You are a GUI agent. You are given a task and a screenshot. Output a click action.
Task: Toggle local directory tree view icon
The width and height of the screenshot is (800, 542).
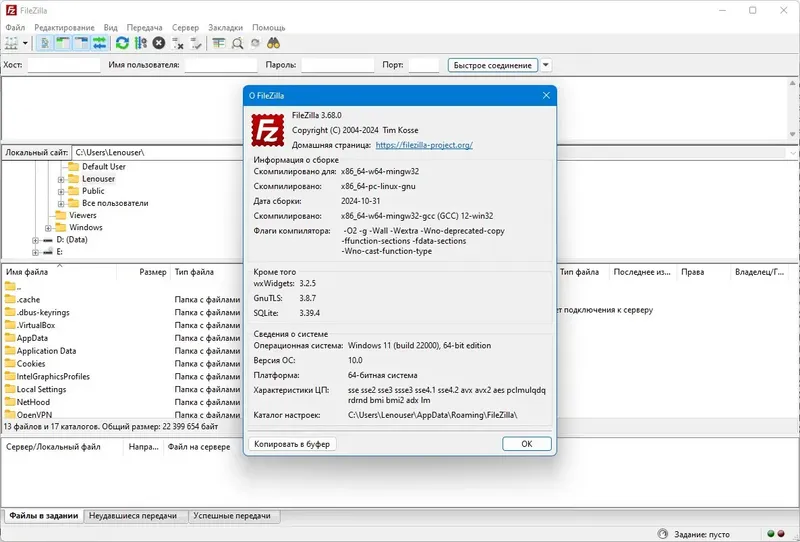(x=63, y=43)
